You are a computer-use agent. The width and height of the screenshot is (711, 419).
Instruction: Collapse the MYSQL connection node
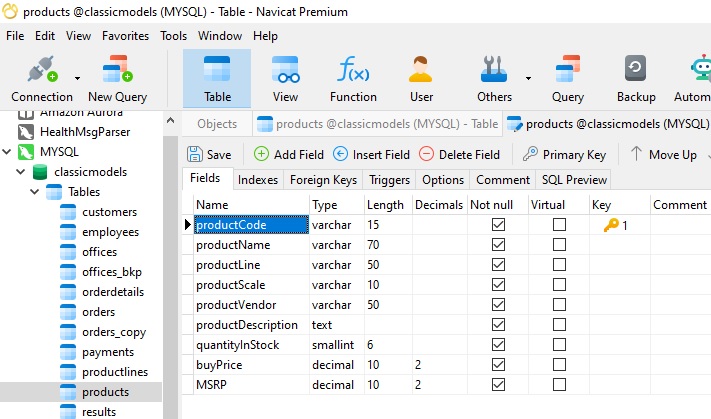pos(7,151)
